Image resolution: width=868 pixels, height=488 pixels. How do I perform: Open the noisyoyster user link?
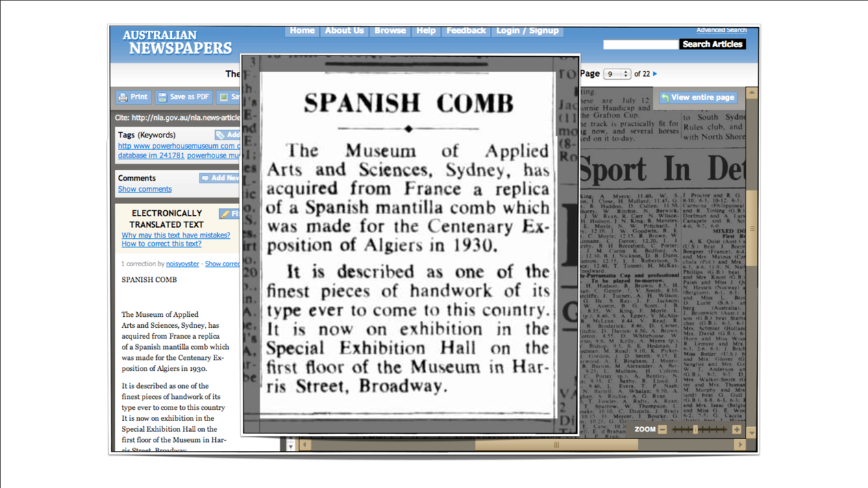[182, 264]
